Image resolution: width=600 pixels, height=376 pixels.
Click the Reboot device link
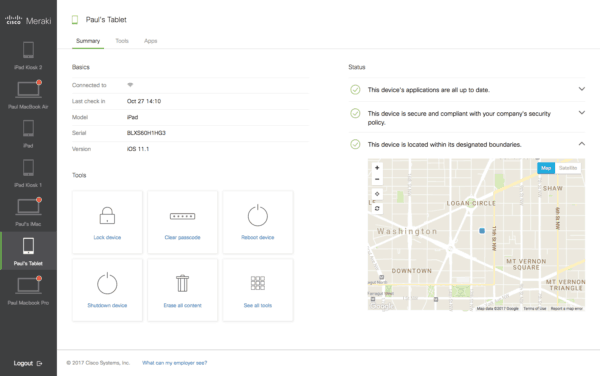pos(258,238)
